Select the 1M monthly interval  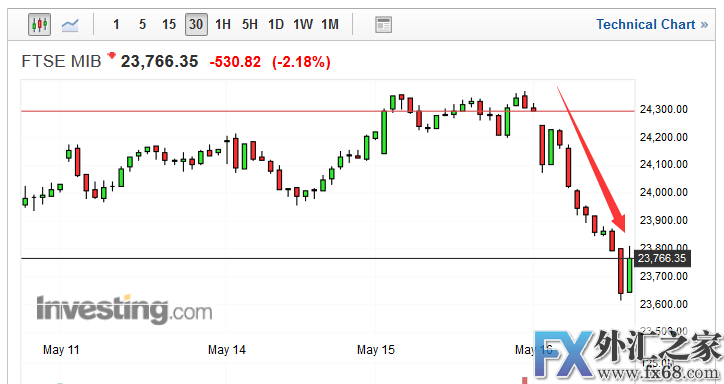(x=330, y=24)
